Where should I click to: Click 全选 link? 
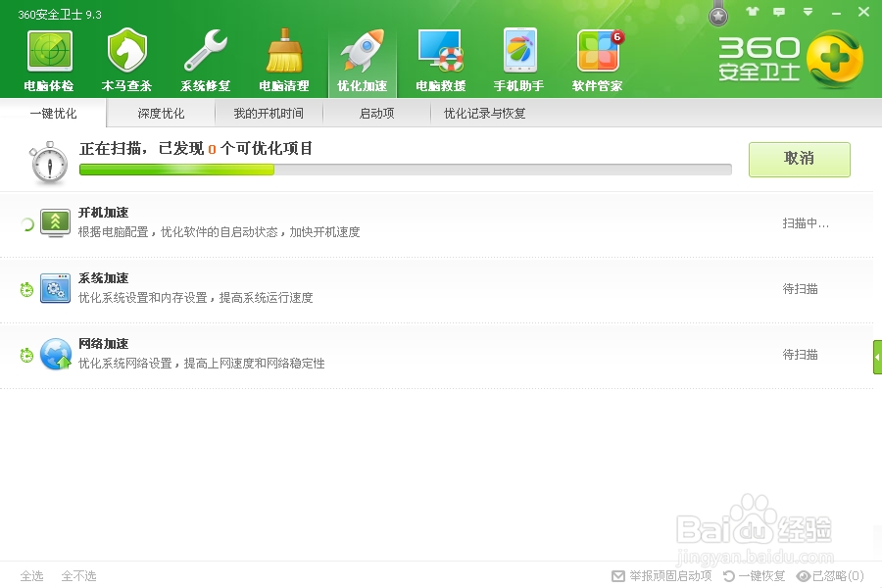coord(31,575)
